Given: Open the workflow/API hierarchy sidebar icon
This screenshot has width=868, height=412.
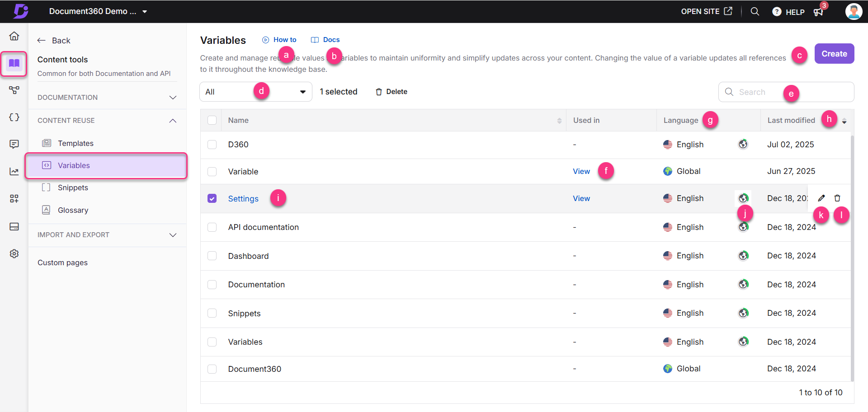Looking at the screenshot, I should click(x=14, y=90).
